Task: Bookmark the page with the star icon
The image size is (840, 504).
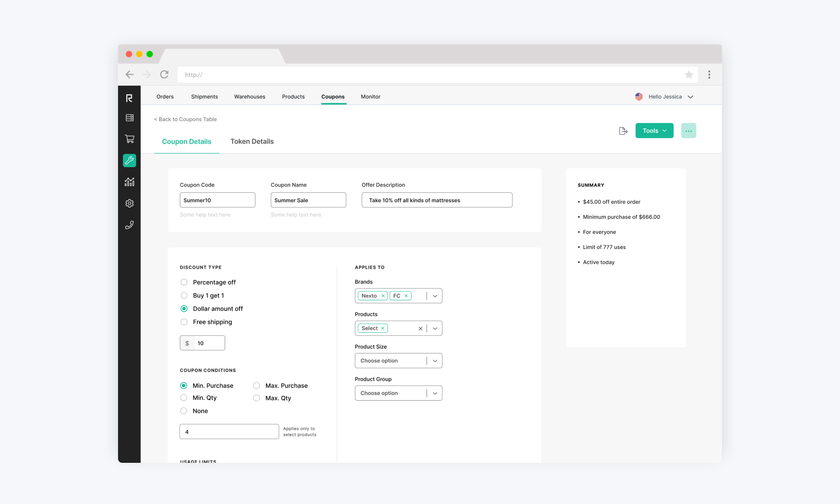Action: (x=689, y=75)
